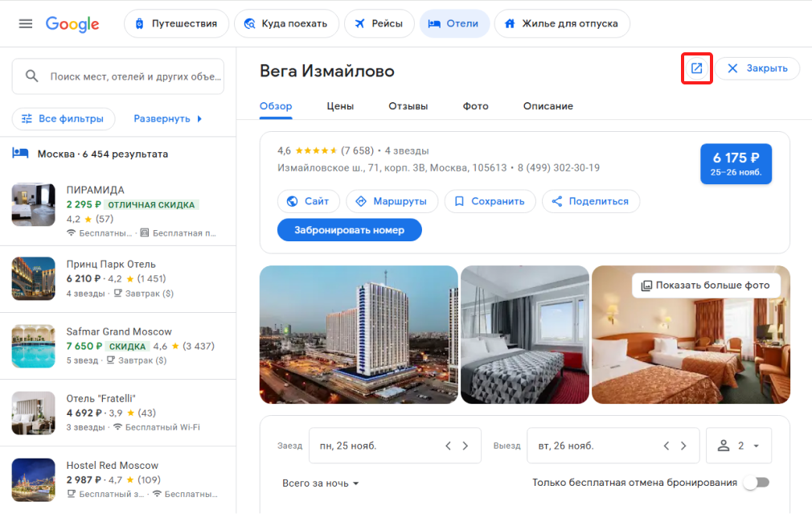Open the hamburger main menu
The width and height of the screenshot is (812, 514).
tap(26, 24)
